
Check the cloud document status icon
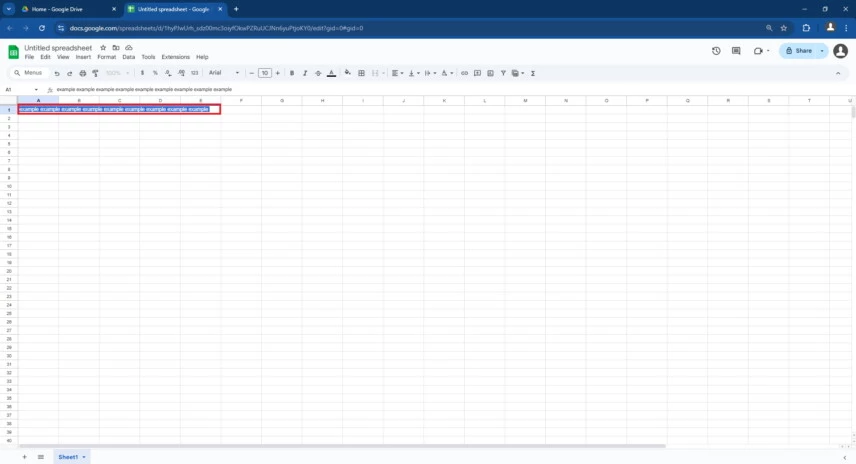tap(129, 48)
